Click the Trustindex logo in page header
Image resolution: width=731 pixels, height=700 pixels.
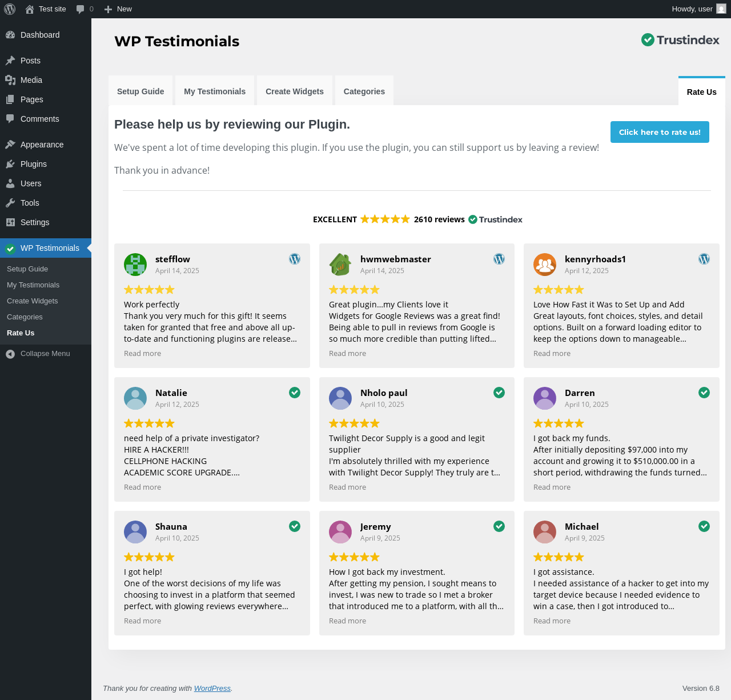(680, 39)
